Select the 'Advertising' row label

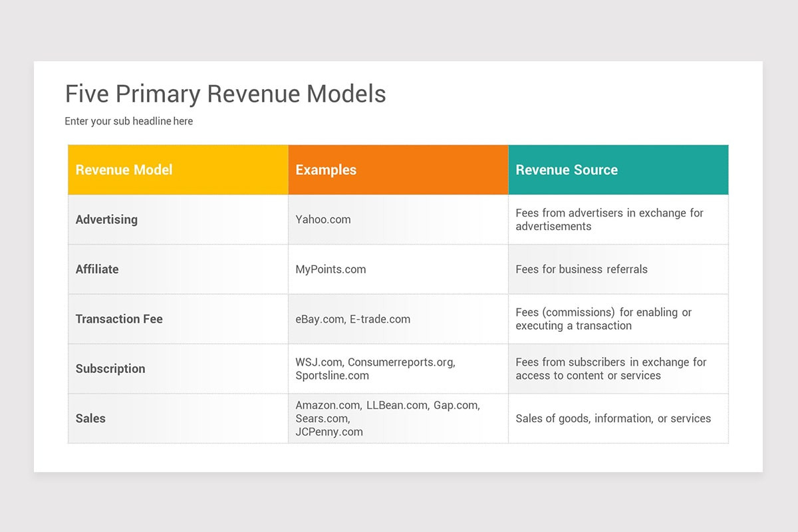[106, 219]
